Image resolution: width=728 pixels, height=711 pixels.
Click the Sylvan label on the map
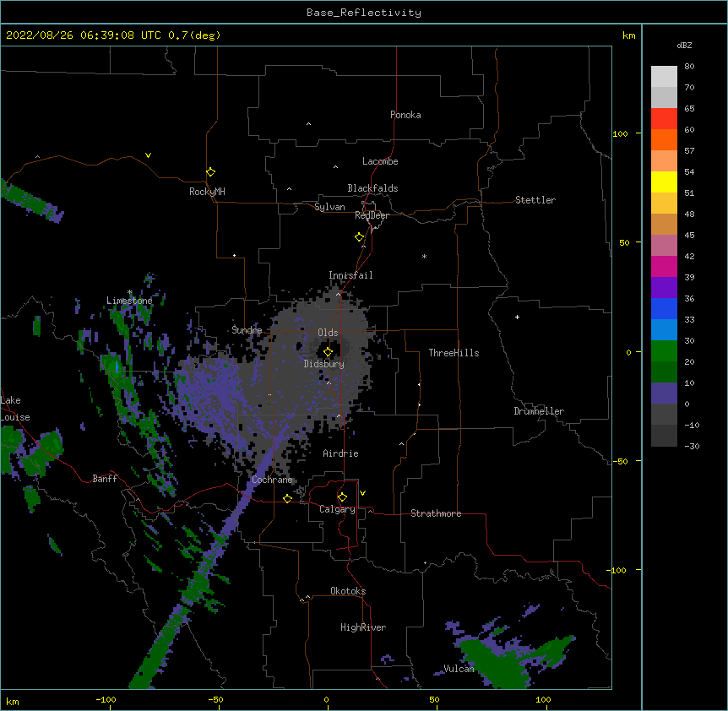click(329, 207)
